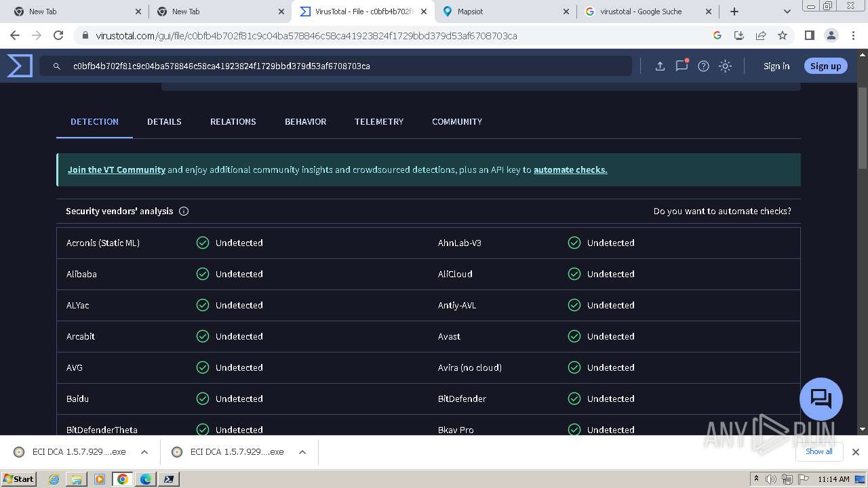868x488 pixels.
Task: Click the page vertical scrollbar
Action: tap(863, 129)
